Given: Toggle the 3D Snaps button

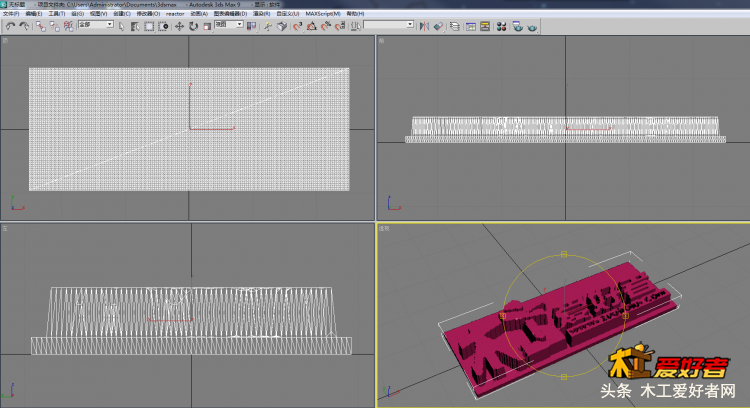Looking at the screenshot, I should (298, 26).
